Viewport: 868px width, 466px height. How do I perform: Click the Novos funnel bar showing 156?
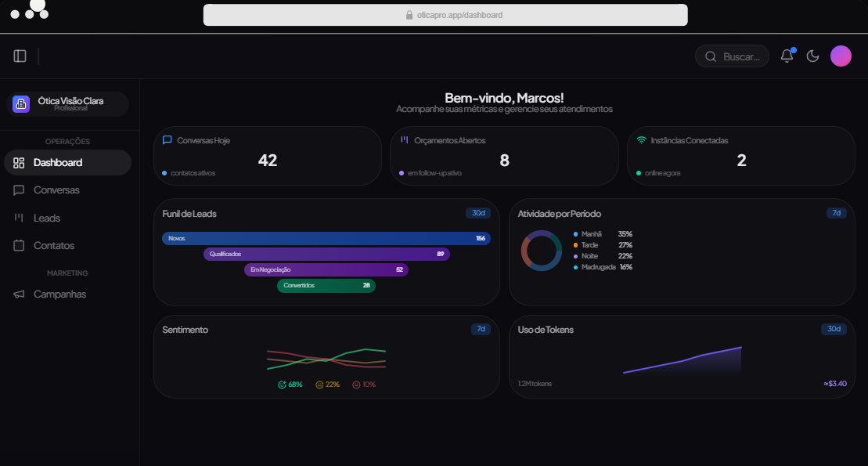click(x=326, y=238)
